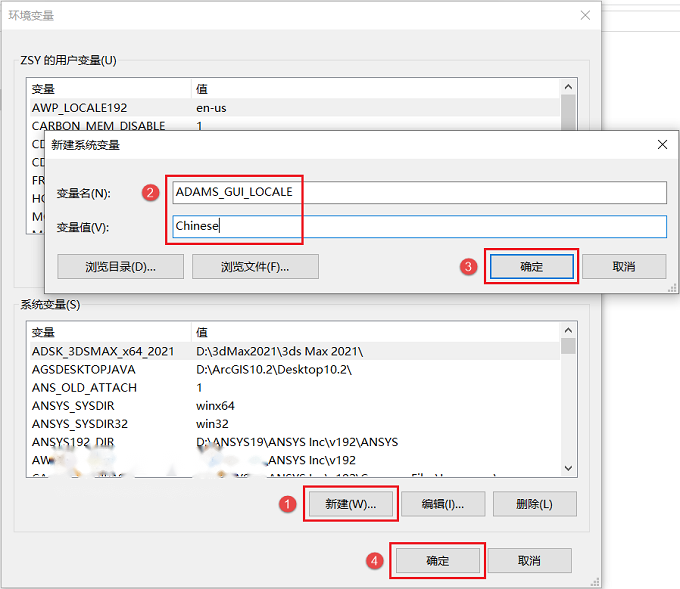Confirm environment variables with bottom 确定

click(438, 560)
